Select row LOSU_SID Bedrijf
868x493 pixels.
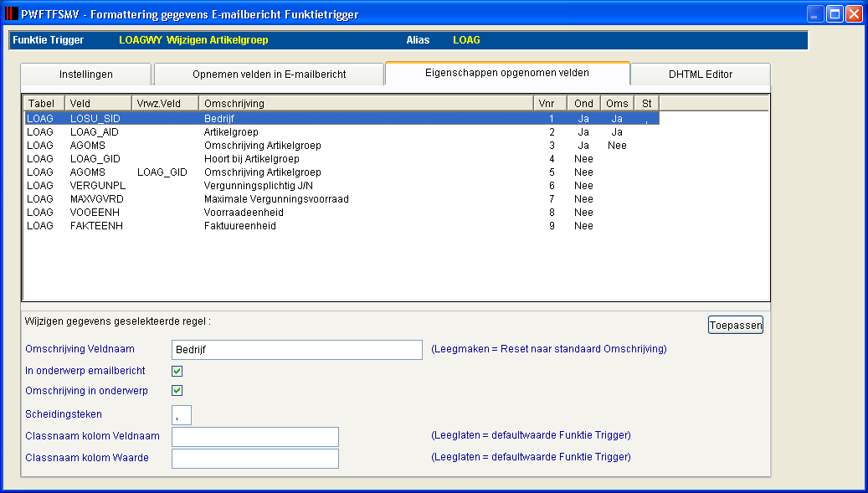point(342,118)
